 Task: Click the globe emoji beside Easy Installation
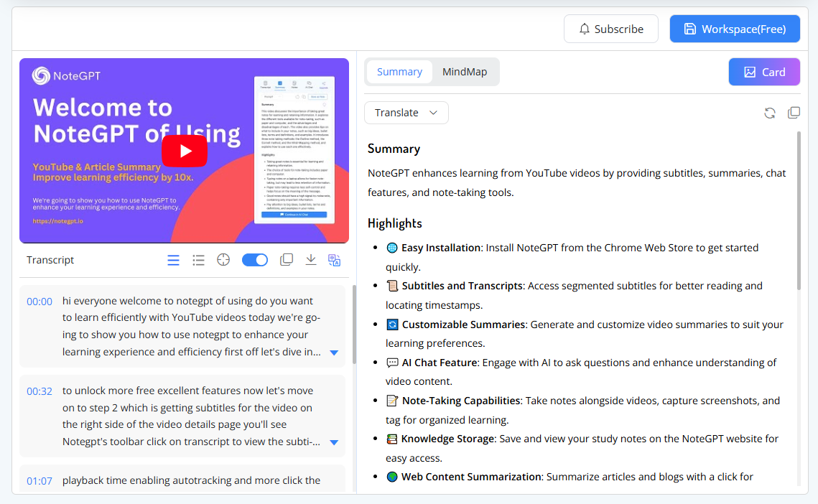pyautogui.click(x=392, y=248)
